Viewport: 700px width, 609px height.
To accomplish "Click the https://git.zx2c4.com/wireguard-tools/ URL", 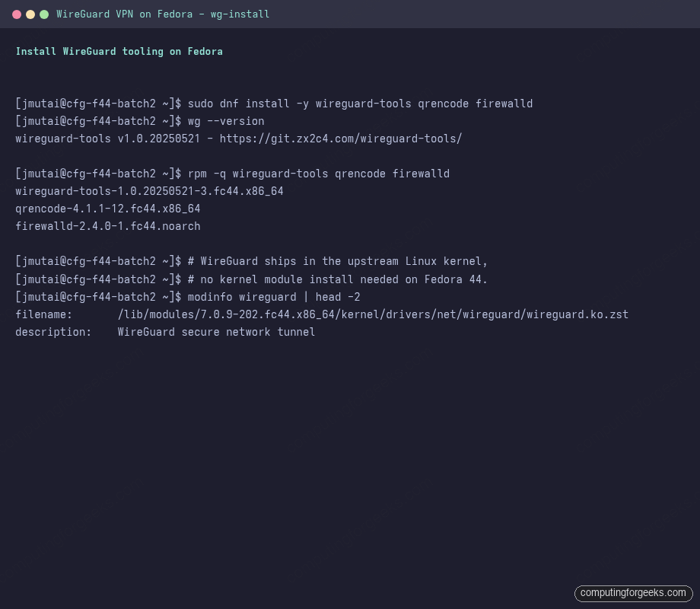I will pos(341,139).
